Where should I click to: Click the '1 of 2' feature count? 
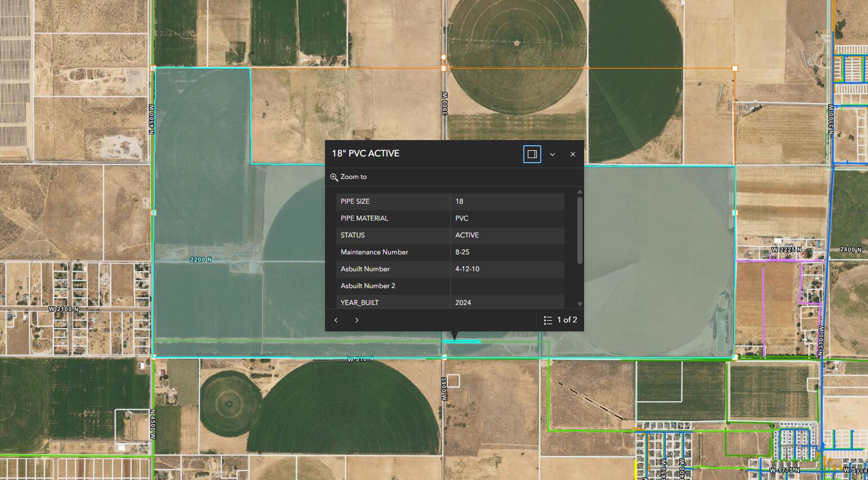click(567, 320)
